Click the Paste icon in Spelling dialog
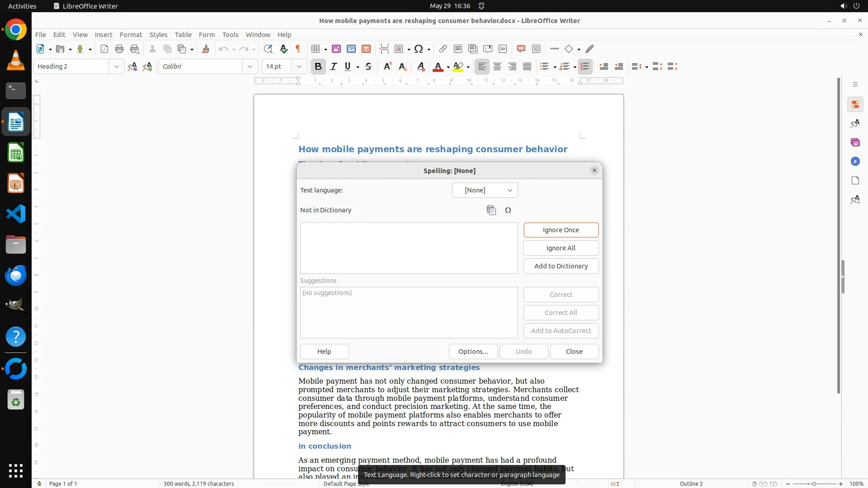Screen dimensions: 868x488 491,210
